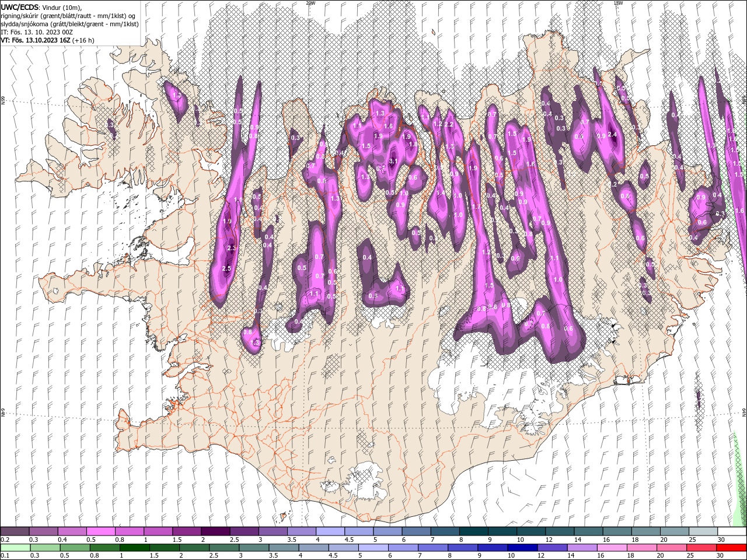Select the valid time line 'VT: Fös. 13.10.2023 16Z (+16 h)'
747x560 pixels.
(47, 40)
